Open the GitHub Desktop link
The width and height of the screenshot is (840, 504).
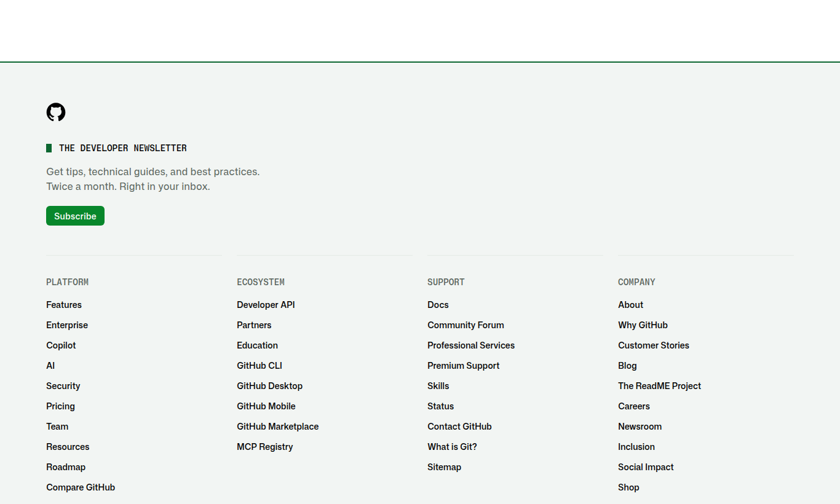tap(269, 386)
